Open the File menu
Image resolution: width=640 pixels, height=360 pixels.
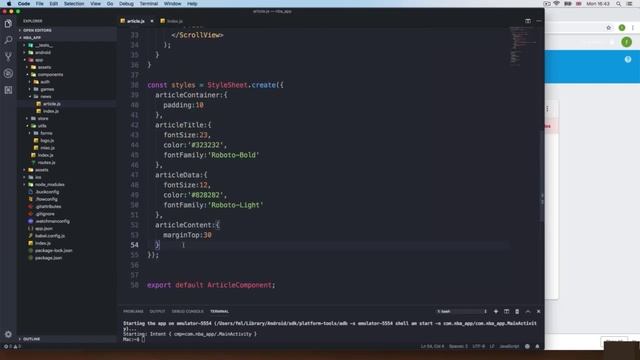(x=39, y=4)
